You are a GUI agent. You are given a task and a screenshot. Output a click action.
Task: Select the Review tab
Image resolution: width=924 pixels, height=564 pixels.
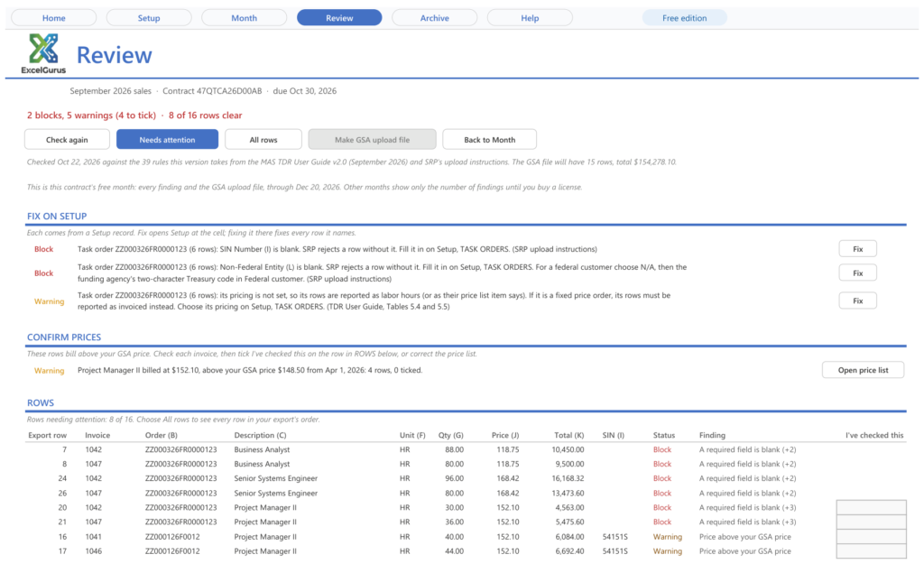click(x=339, y=18)
